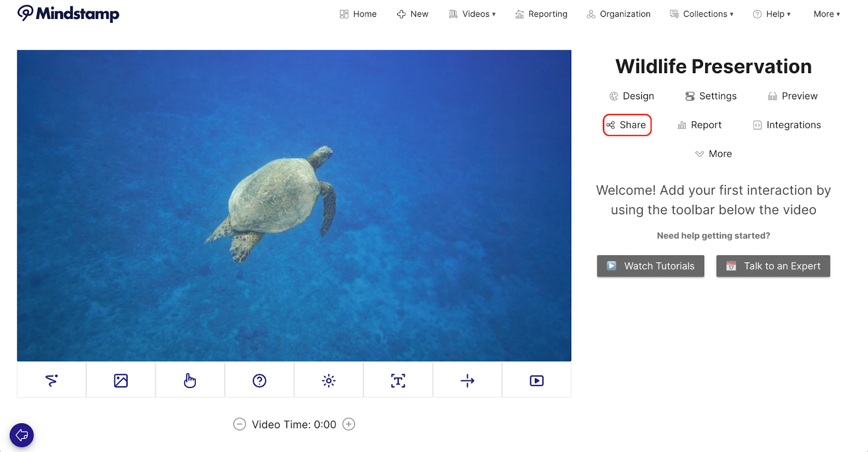Click the arrow navigation toolbar icon
Screen dimensions: 868x452
click(467, 380)
